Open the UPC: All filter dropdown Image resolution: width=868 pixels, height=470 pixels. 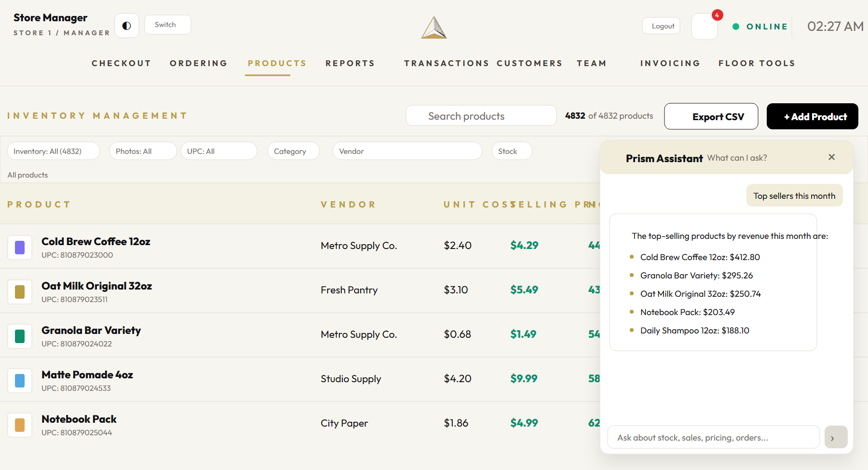(x=218, y=151)
